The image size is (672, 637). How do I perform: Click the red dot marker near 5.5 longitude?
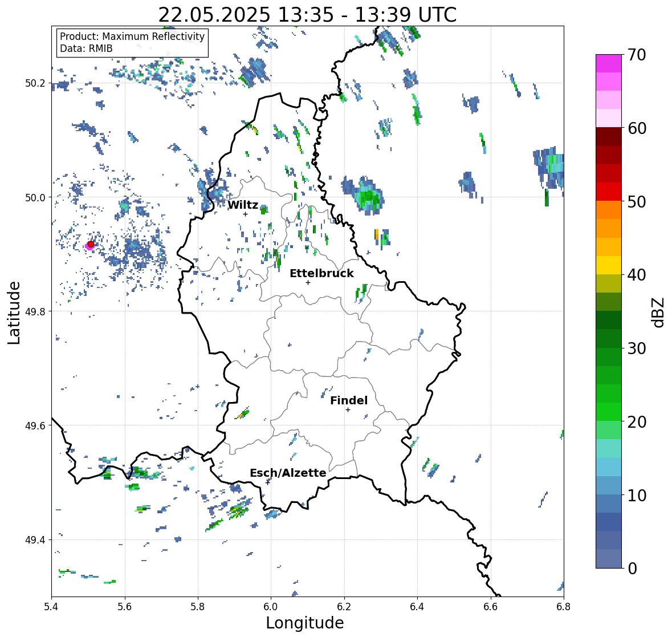tap(91, 244)
